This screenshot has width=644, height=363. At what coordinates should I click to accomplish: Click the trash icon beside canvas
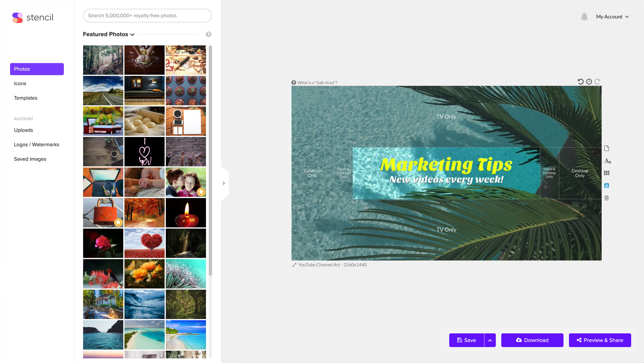(607, 198)
